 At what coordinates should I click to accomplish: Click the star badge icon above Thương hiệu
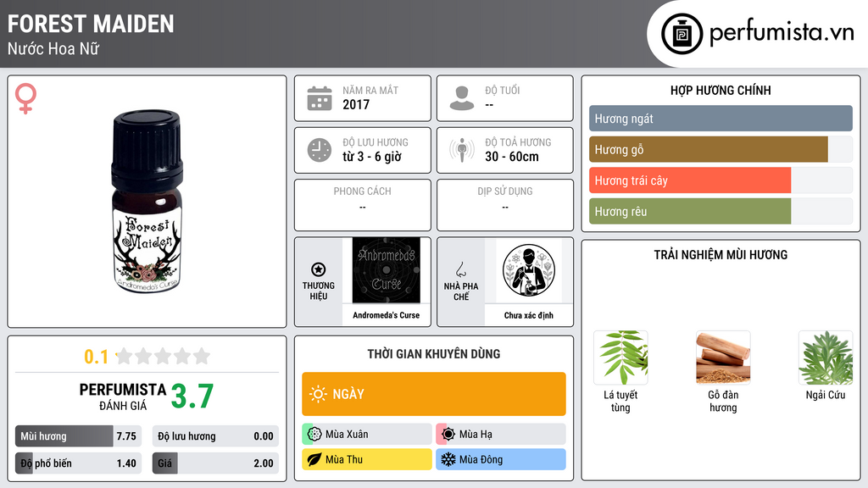[319, 269]
